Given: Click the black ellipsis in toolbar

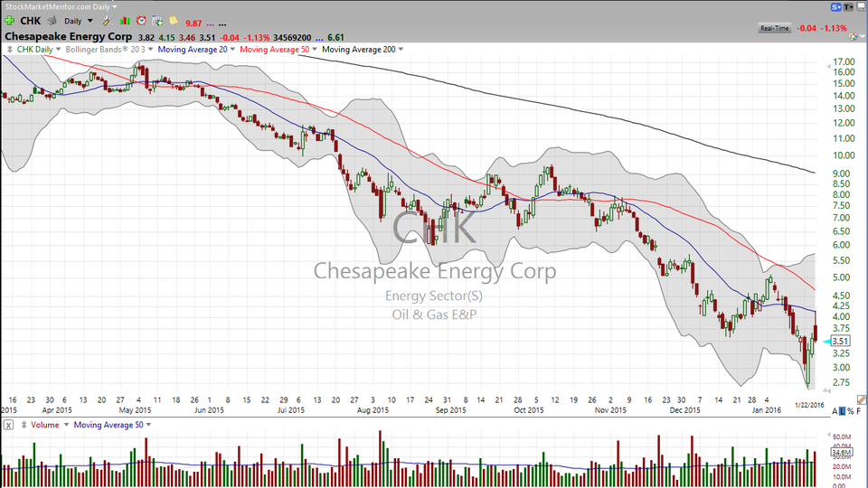Looking at the screenshot, I should (222, 23).
